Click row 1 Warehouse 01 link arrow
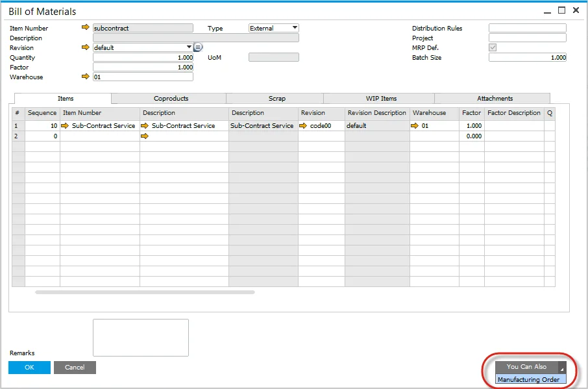588x389 pixels. point(414,126)
